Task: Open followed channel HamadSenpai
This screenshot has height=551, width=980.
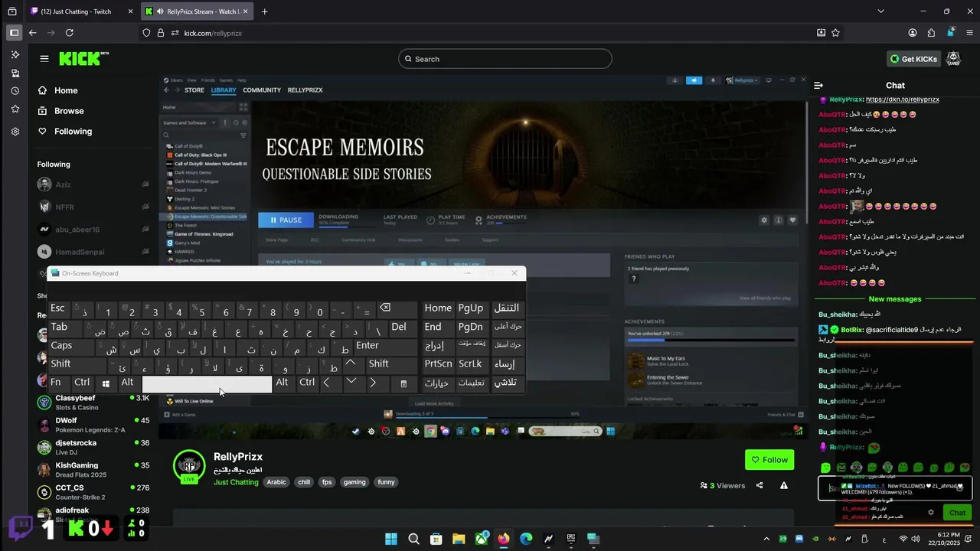Action: coord(92,252)
